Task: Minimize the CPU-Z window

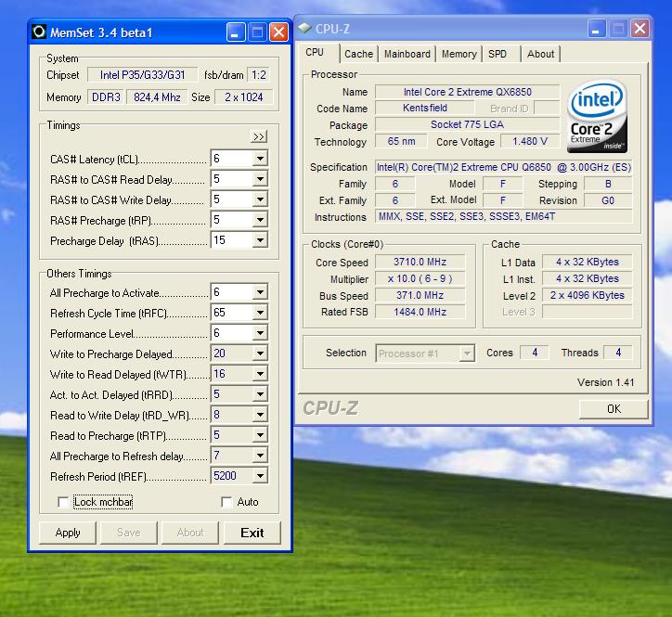Action: click(597, 29)
